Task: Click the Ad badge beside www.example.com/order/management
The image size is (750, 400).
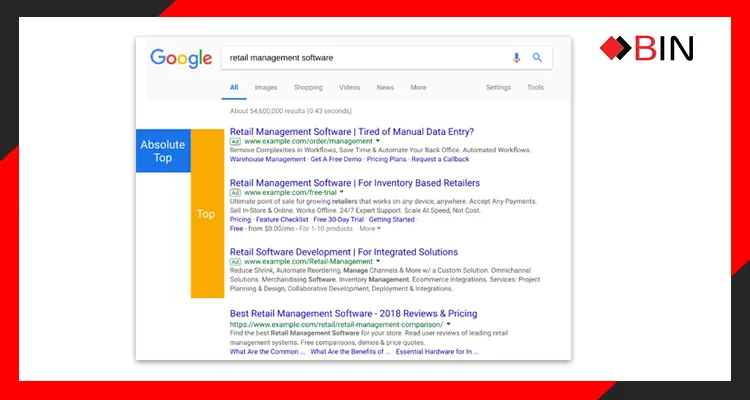Action: click(x=236, y=142)
